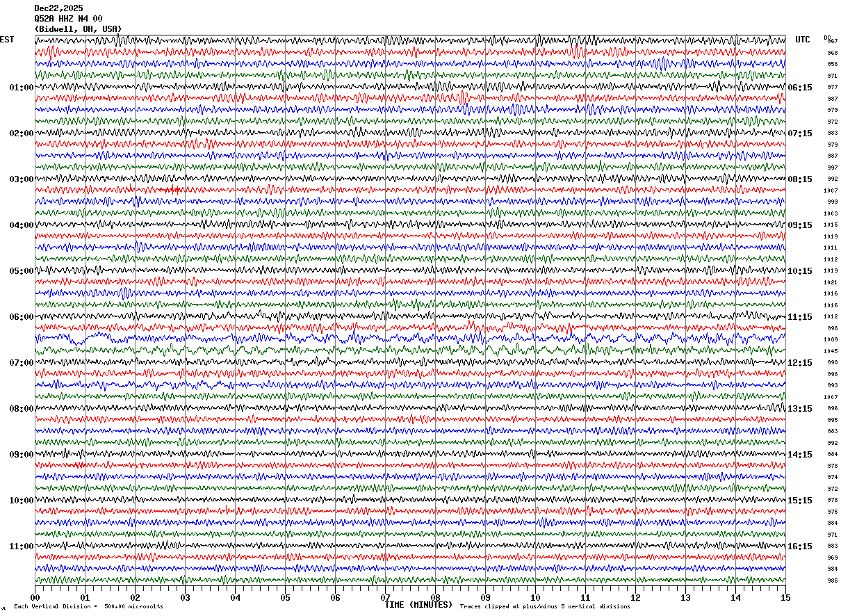Click minute tick label 07 on axis

coord(385,597)
